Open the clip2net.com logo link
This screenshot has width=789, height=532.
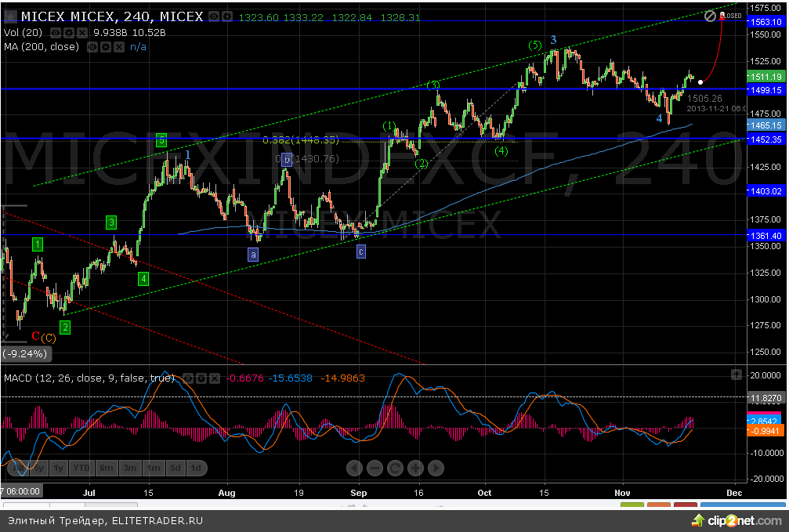pos(737,521)
